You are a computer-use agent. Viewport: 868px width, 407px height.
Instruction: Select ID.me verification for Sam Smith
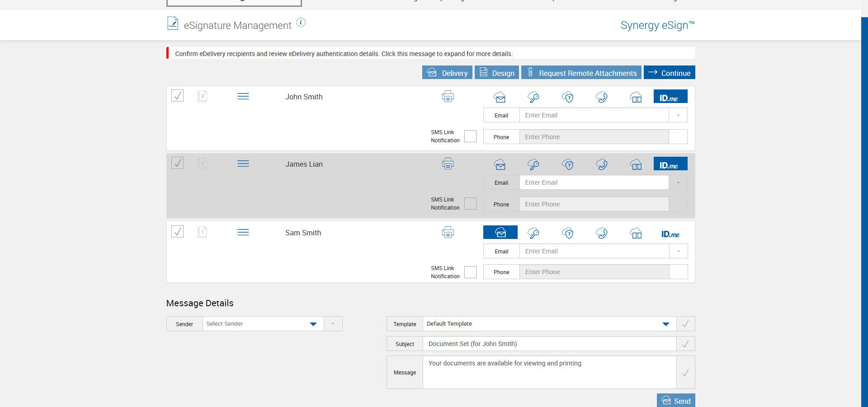click(670, 234)
